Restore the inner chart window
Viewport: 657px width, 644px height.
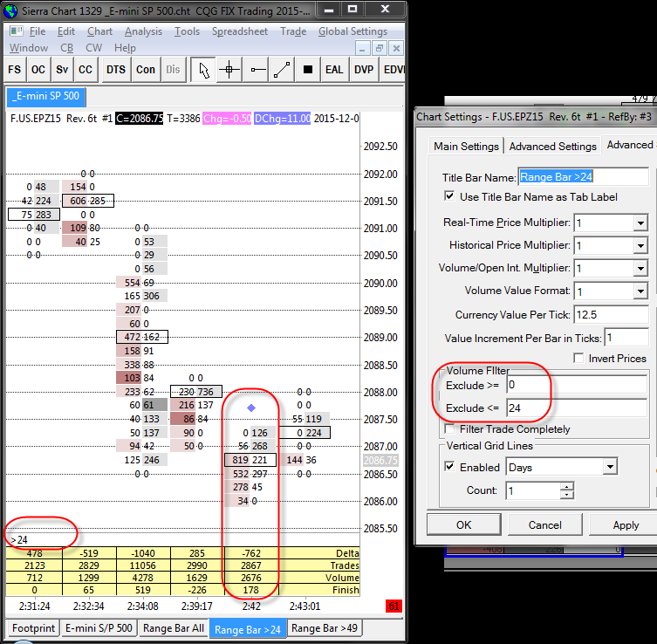[x=380, y=49]
